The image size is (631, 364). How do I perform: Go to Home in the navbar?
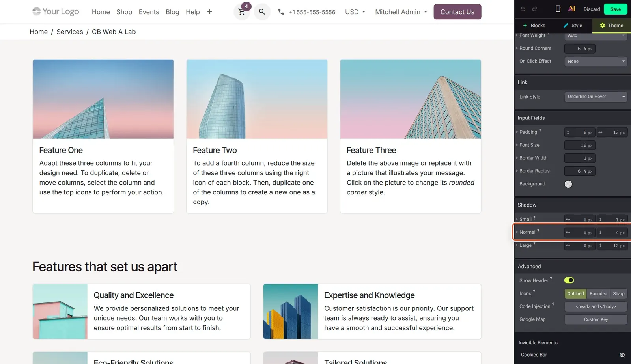(x=101, y=12)
